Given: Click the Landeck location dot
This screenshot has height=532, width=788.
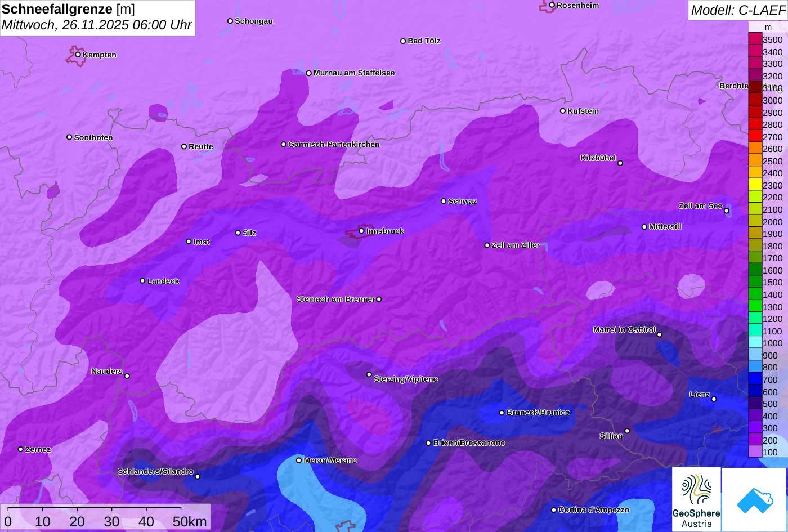Looking at the screenshot, I should click(x=142, y=280).
